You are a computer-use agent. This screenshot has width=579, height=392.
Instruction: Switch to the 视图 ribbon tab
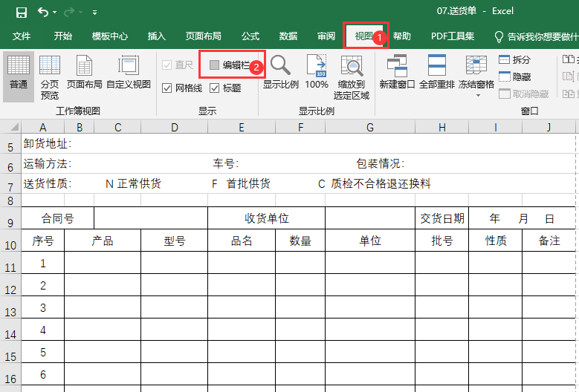pyautogui.click(x=363, y=36)
